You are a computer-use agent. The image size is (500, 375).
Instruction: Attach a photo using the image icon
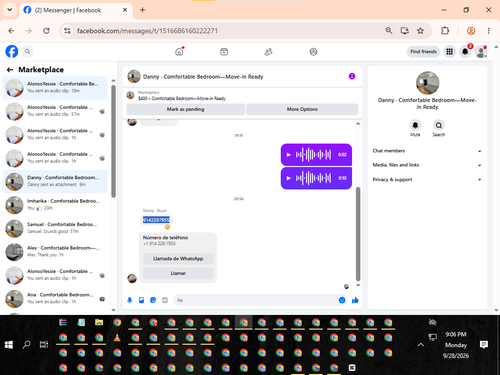pyautogui.click(x=141, y=300)
